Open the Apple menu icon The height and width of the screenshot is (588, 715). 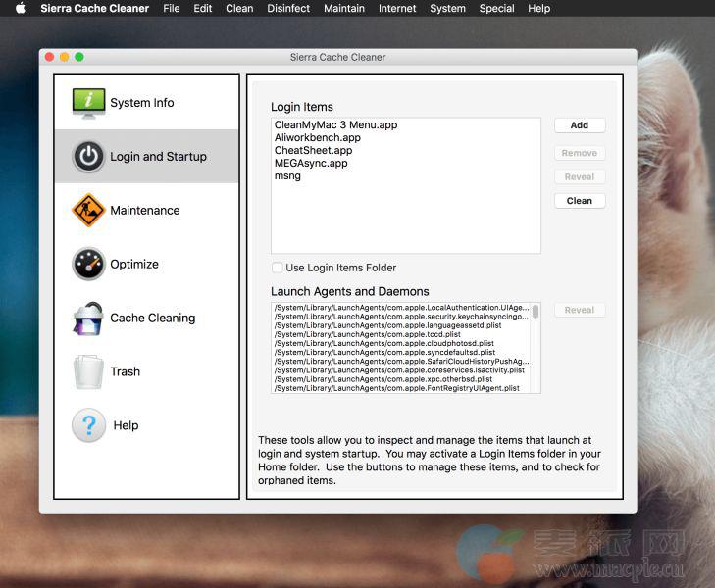click(x=20, y=9)
